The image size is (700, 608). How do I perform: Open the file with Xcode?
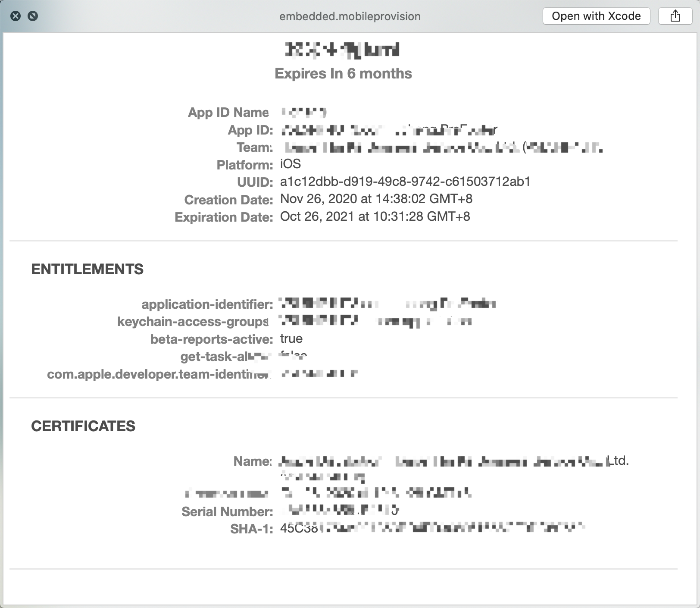click(597, 16)
